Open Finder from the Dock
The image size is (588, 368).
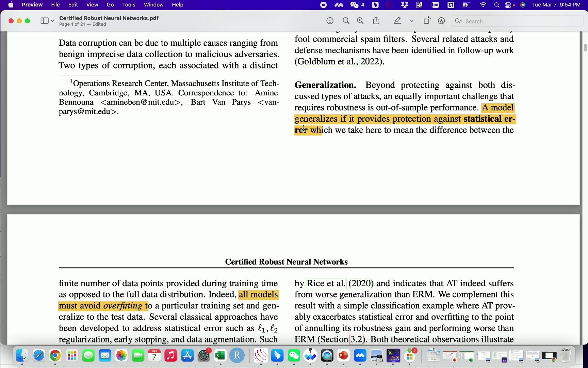(22, 356)
